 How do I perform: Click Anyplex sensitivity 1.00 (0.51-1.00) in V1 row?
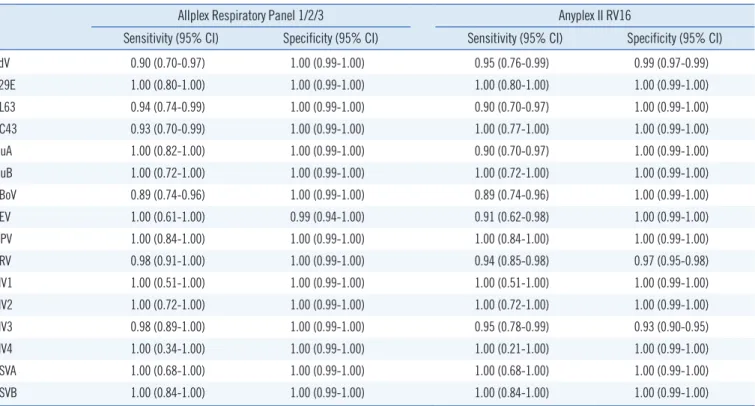coord(511,283)
